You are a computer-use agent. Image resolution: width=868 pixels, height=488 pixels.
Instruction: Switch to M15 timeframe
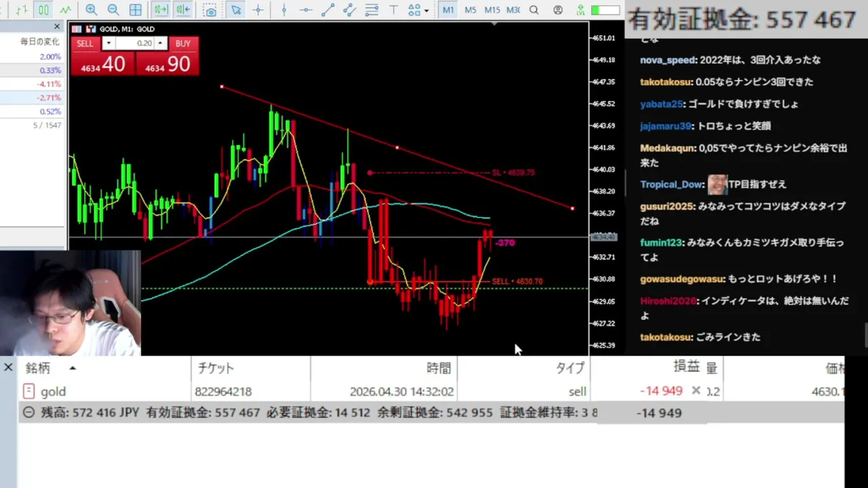coord(492,10)
